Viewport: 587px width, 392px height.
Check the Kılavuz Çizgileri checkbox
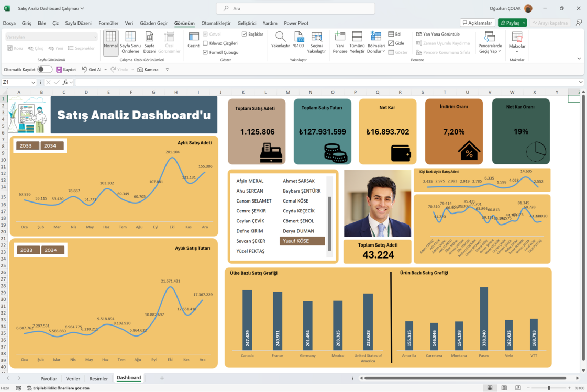[x=205, y=43]
